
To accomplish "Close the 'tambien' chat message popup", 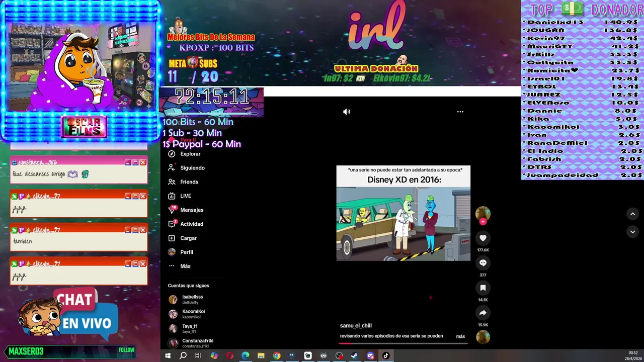I will 143,230.
